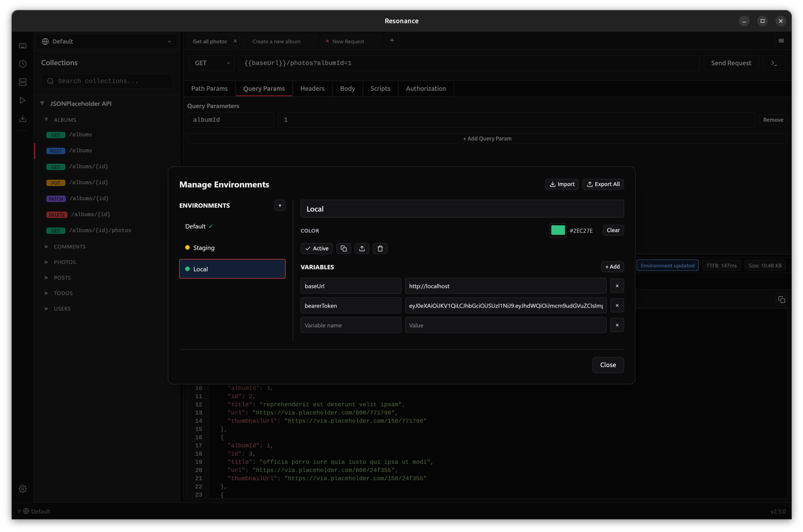Expand the COMMENTS folder

coord(47,247)
